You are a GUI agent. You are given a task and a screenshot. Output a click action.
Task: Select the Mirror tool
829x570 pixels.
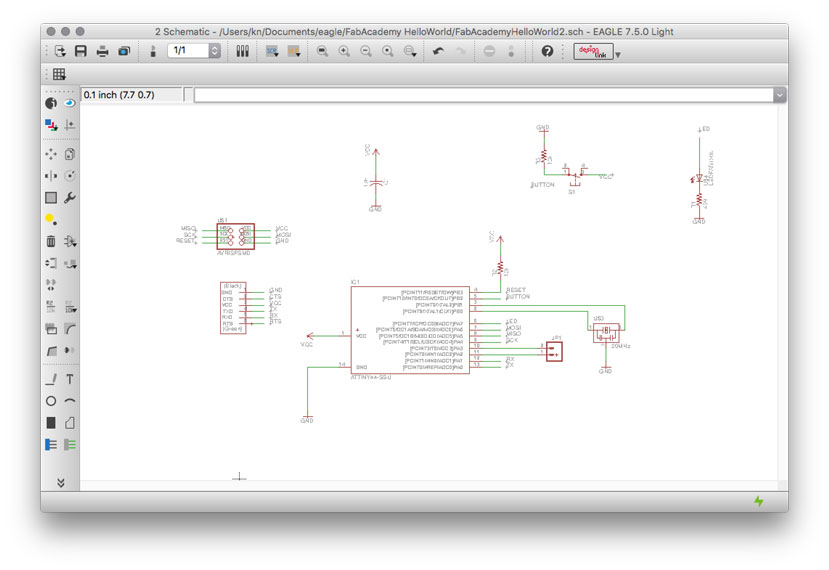[51, 176]
